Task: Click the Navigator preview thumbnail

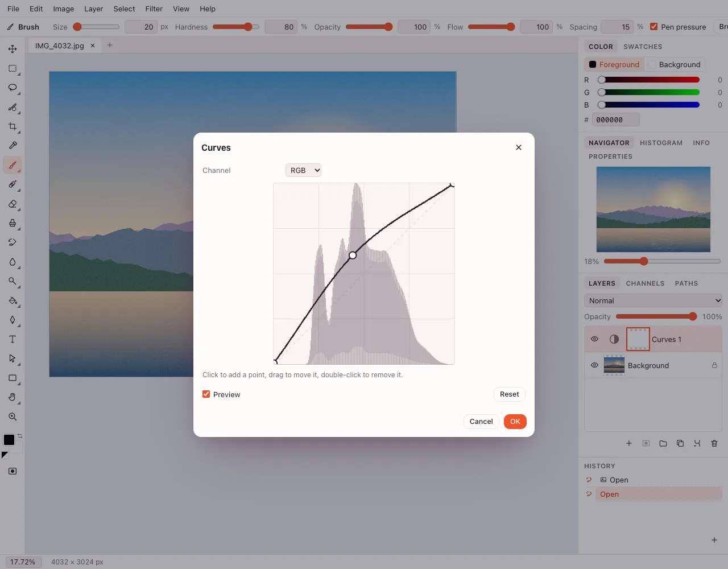Action: (x=653, y=209)
